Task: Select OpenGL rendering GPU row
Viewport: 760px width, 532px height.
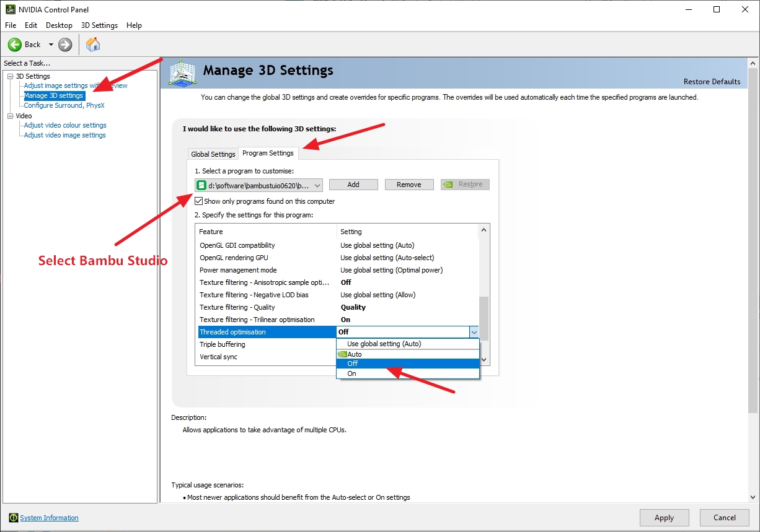Action: [x=337, y=258]
